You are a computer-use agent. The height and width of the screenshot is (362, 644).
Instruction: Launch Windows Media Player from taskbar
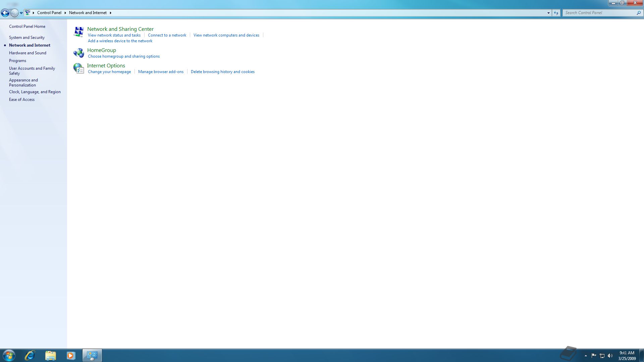point(71,355)
